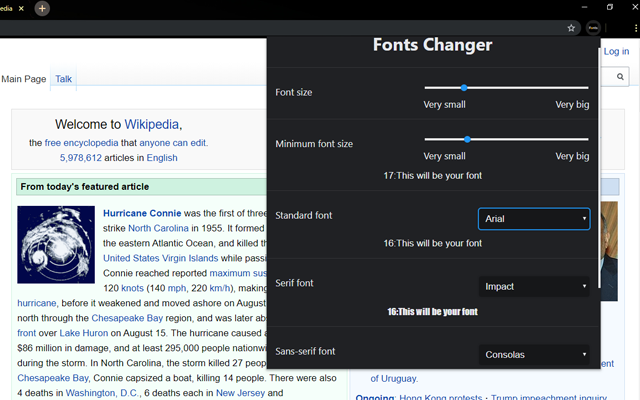Click the Wikipedia search magnifier icon
Image resolution: width=640 pixels, height=400 pixels.
coord(620,77)
